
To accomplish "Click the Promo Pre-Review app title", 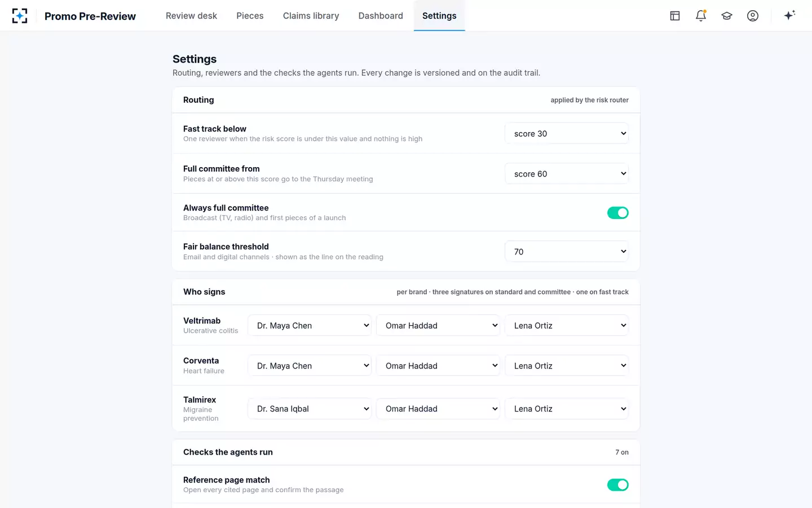I will 90,16.
